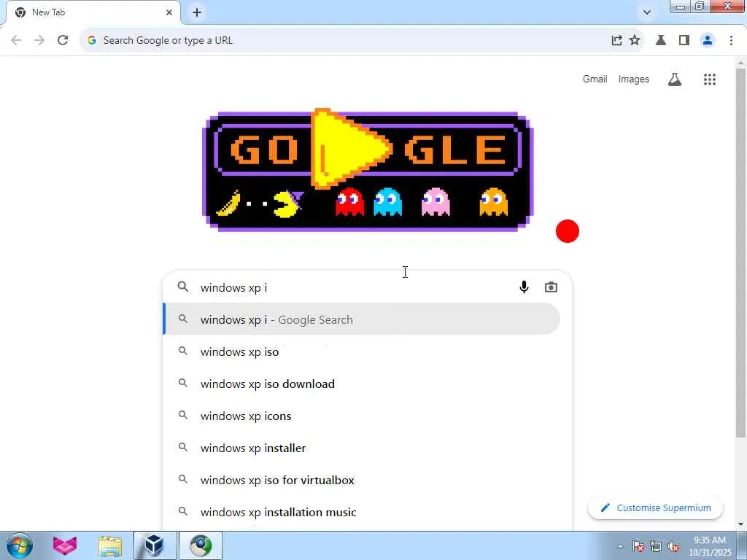747x560 pixels.
Task: Select "windows xp installation music" suggestion
Action: point(362,512)
